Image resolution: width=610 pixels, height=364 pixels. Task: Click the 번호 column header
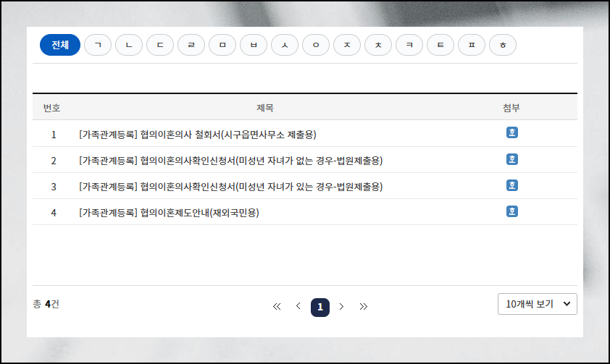pyautogui.click(x=51, y=108)
